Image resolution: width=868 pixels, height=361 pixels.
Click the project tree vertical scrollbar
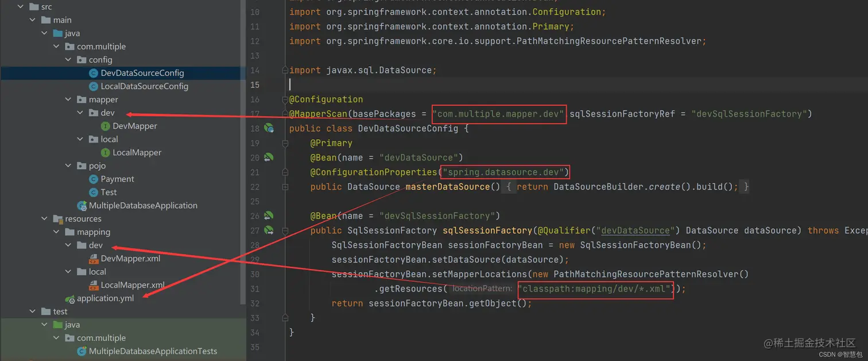243,152
